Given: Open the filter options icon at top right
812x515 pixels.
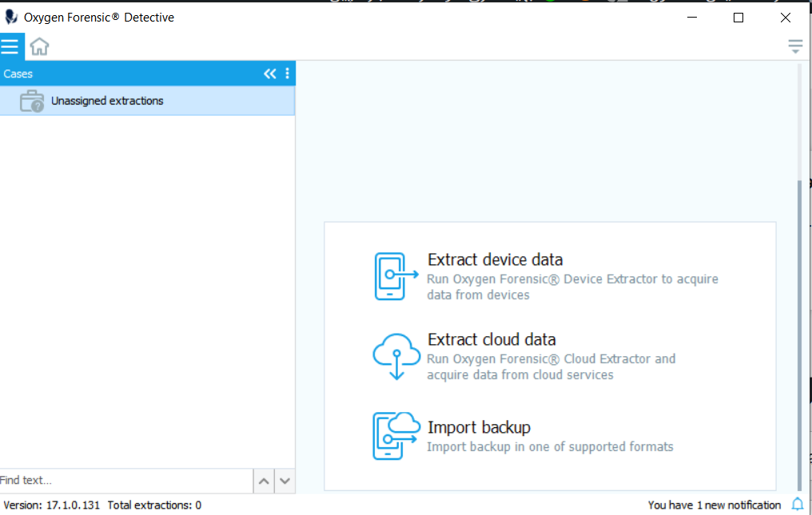Looking at the screenshot, I should [x=795, y=46].
